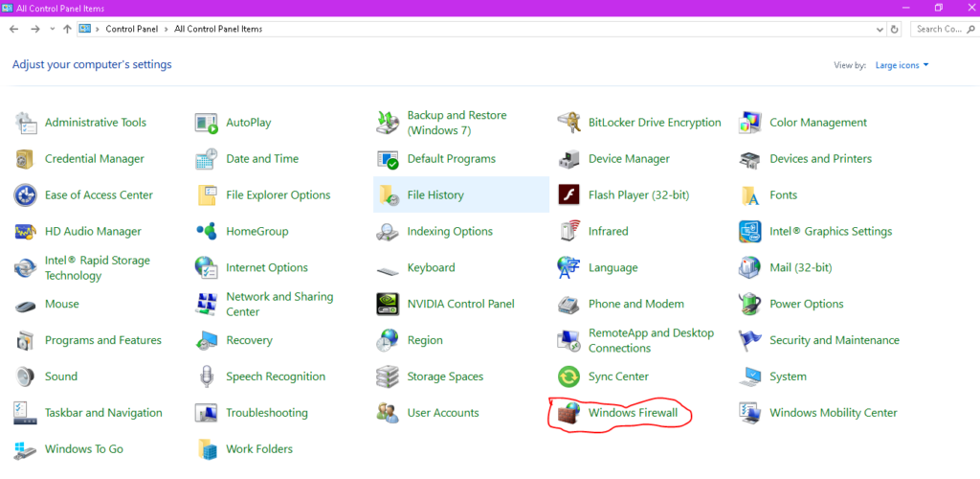
Task: Open the Language icon
Action: pos(568,267)
